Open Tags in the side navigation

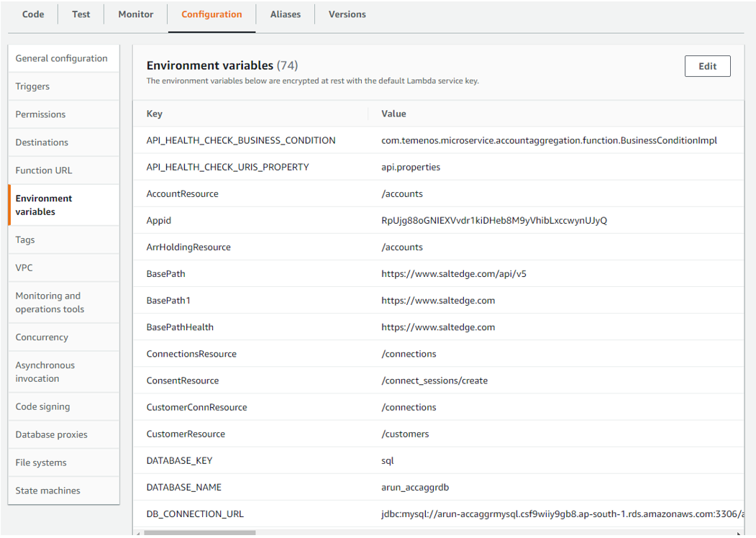pyautogui.click(x=25, y=240)
